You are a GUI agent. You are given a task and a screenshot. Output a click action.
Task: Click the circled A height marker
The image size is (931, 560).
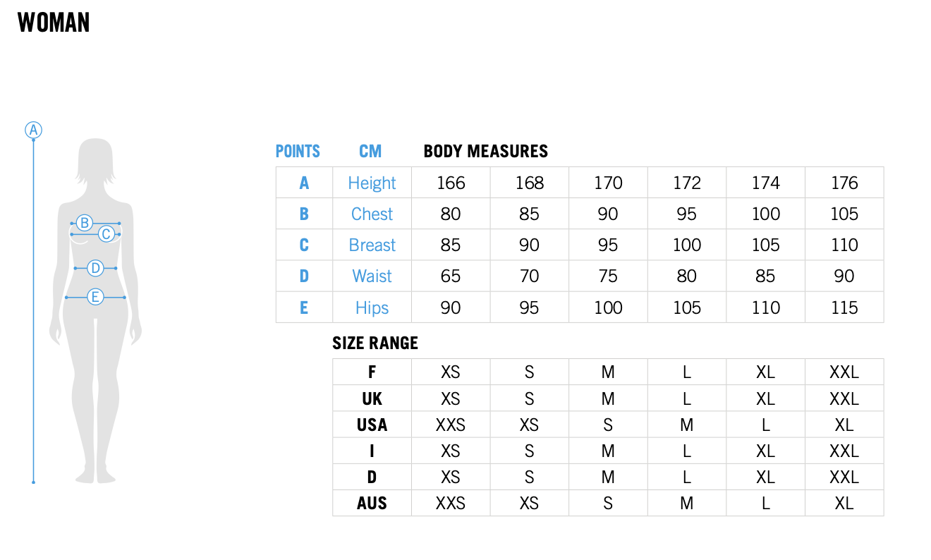coord(33,130)
